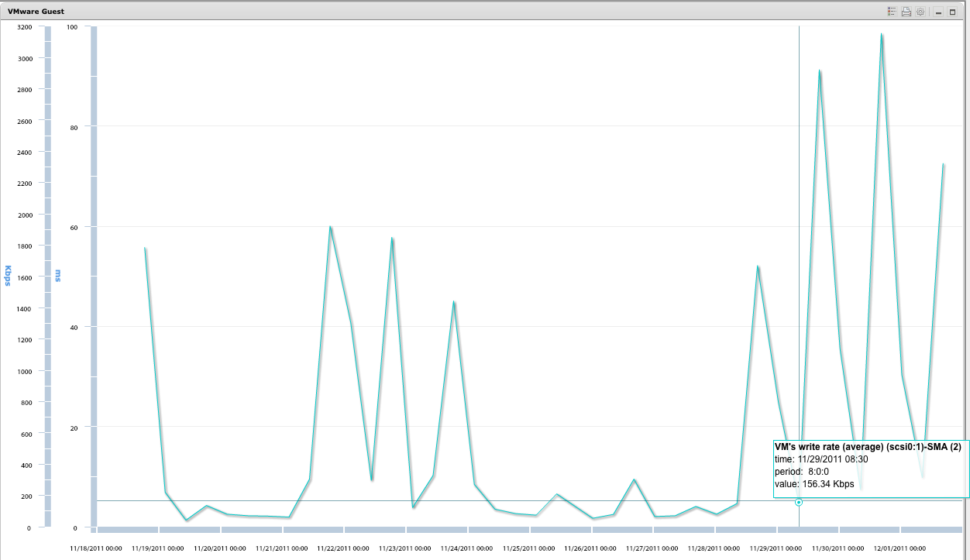Click the 100 value on the ms axis
Viewport: 970px width, 560px height.
[x=71, y=27]
